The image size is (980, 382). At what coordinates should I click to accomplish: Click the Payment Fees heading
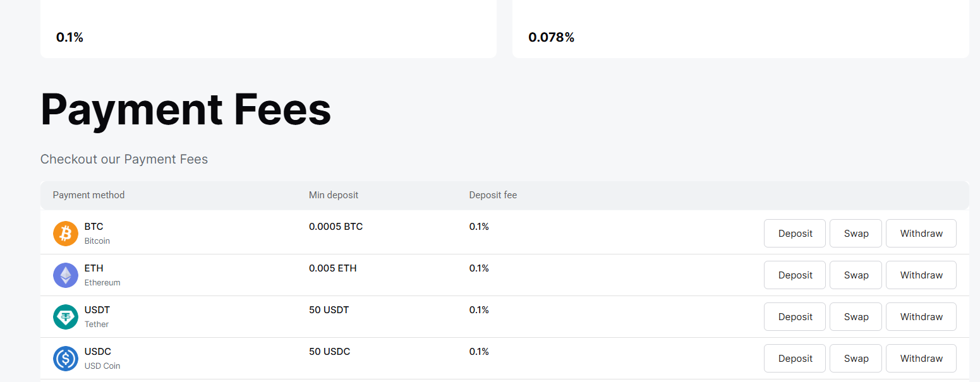[186, 110]
